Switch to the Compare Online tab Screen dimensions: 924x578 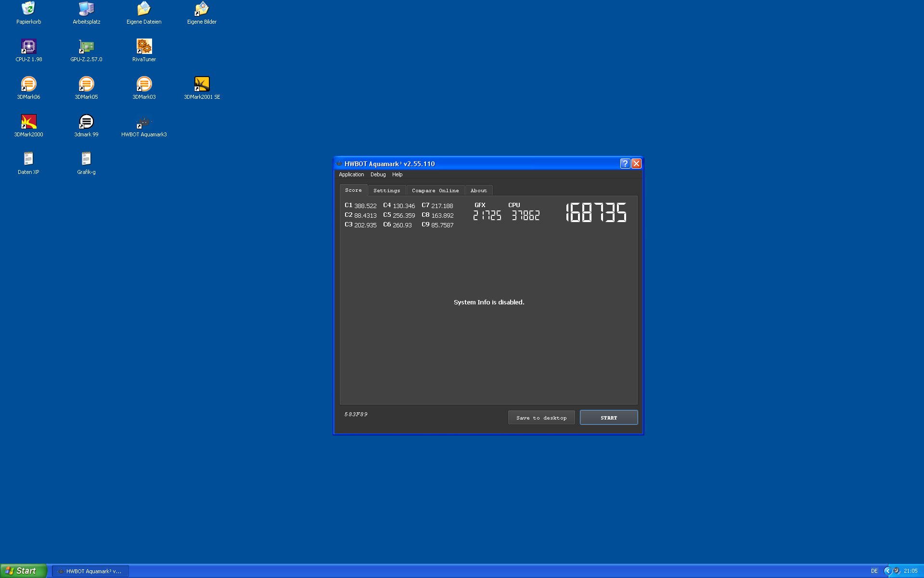point(436,191)
